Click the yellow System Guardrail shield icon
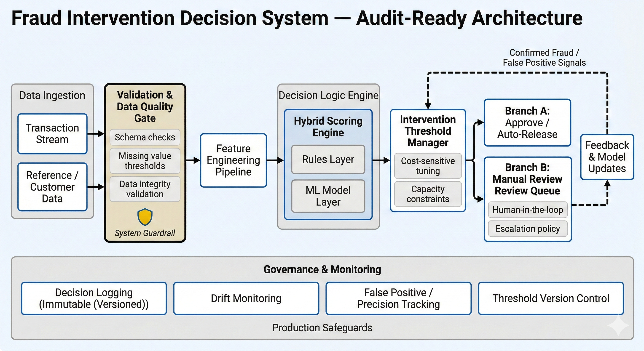 145,217
